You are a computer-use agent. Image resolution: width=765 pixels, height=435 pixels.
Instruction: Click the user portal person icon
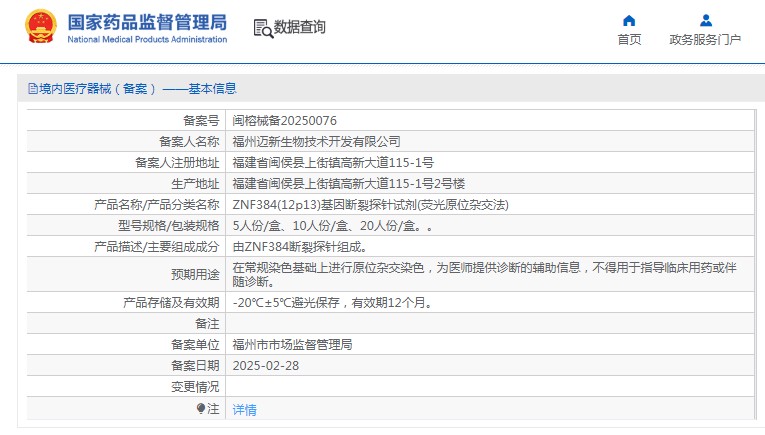pyautogui.click(x=705, y=20)
